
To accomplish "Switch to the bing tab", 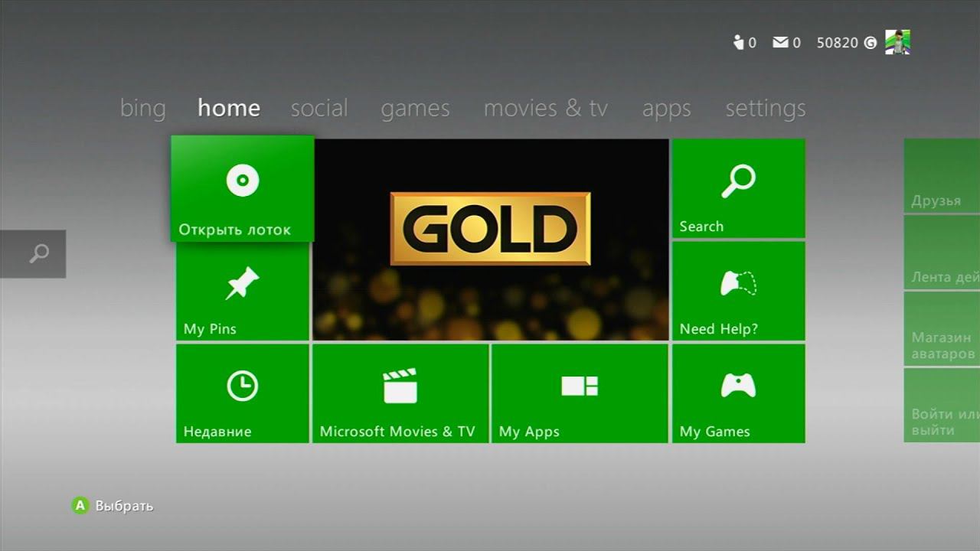I will pos(142,108).
